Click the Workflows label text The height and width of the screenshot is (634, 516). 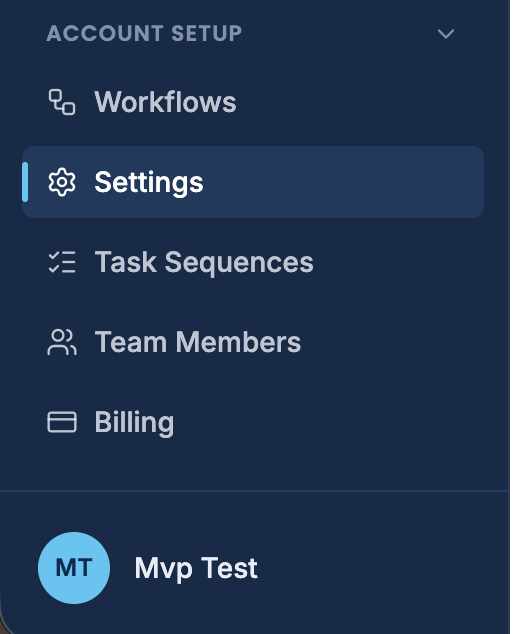pos(165,102)
